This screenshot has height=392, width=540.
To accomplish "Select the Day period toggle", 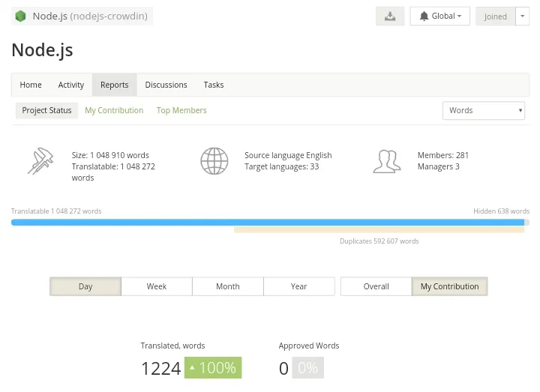I will [85, 286].
